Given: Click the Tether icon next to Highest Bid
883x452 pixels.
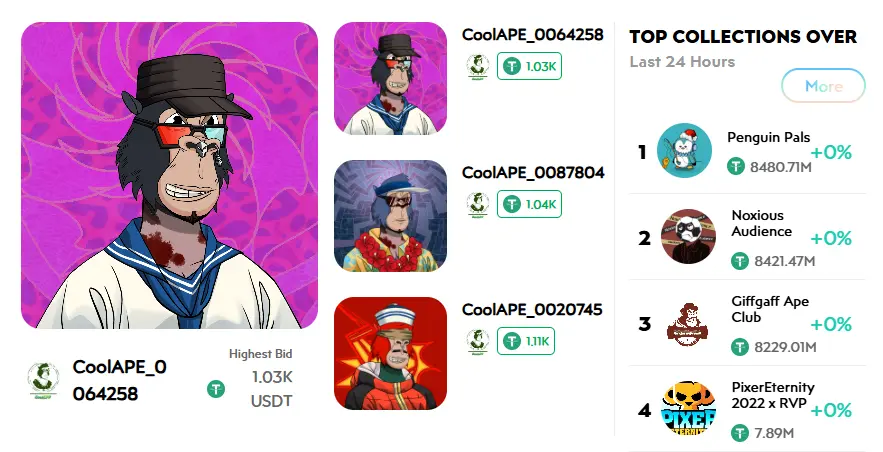Looking at the screenshot, I should [x=216, y=389].
